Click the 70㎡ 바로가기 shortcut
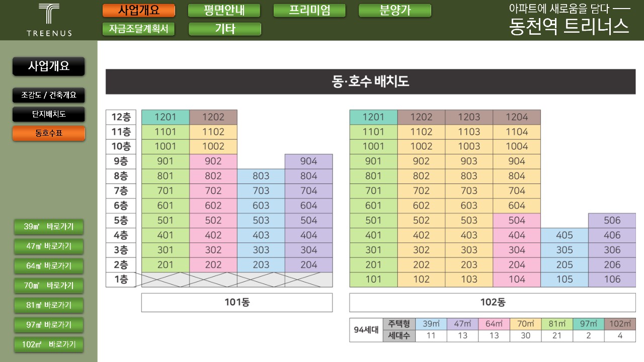The height and width of the screenshot is (362, 644). 49,286
